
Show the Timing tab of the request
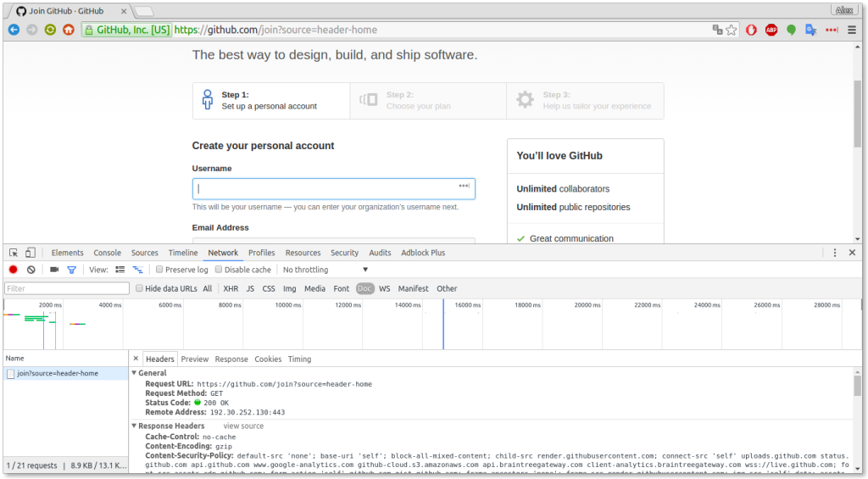(299, 359)
